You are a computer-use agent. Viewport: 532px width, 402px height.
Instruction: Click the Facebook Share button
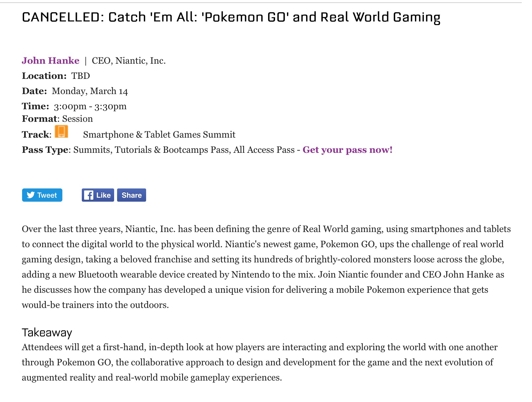132,195
